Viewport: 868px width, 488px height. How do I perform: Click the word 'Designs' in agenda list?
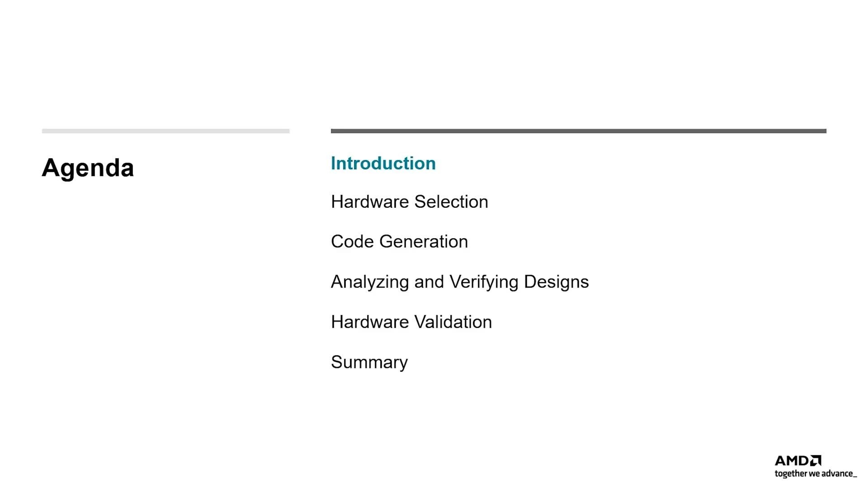[x=556, y=282]
